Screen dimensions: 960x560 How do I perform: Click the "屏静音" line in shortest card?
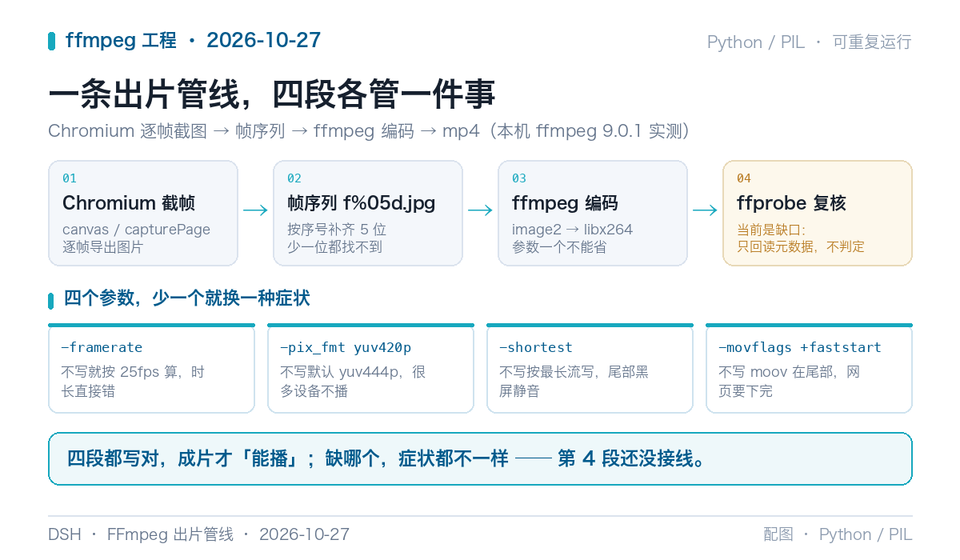coord(519,391)
